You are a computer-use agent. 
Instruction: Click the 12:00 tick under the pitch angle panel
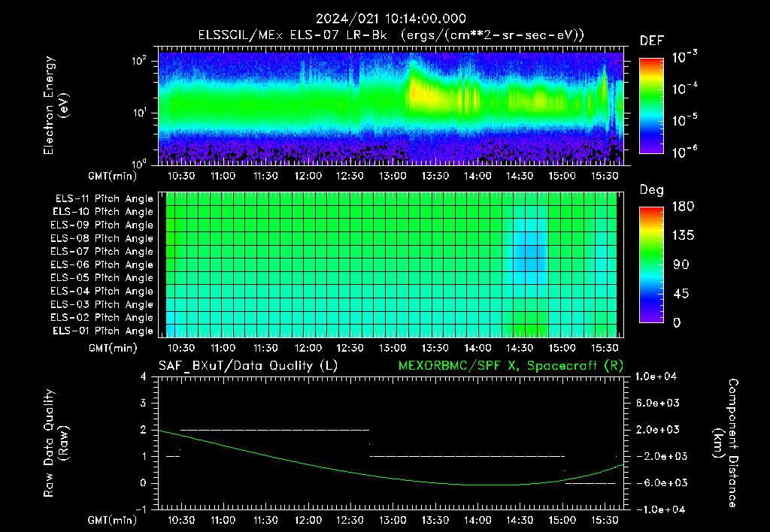(308, 348)
